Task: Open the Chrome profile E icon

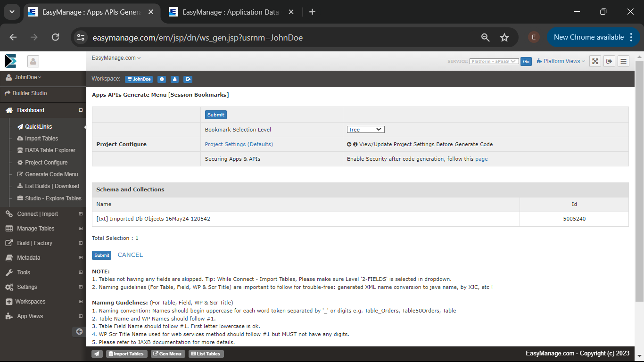Action: 534,37
